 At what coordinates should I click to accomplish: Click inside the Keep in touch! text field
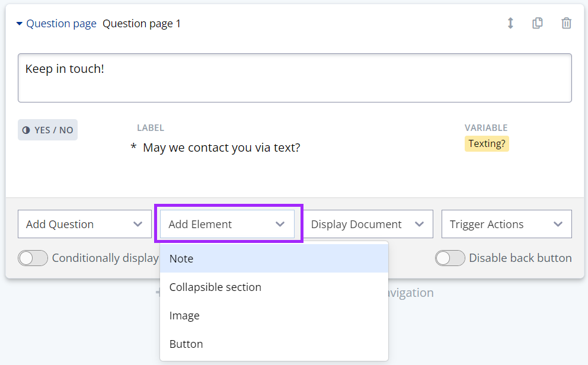click(295, 78)
